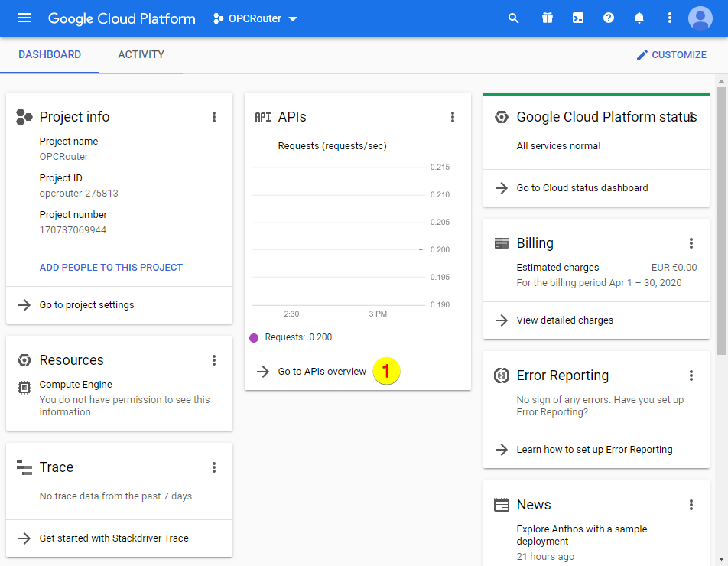Switch to the ACTIVITY tab

click(141, 54)
